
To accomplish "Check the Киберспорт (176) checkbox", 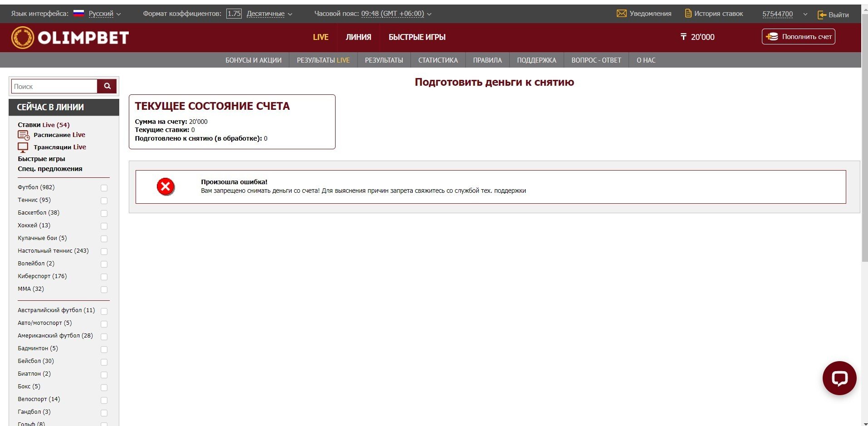I will [x=104, y=277].
